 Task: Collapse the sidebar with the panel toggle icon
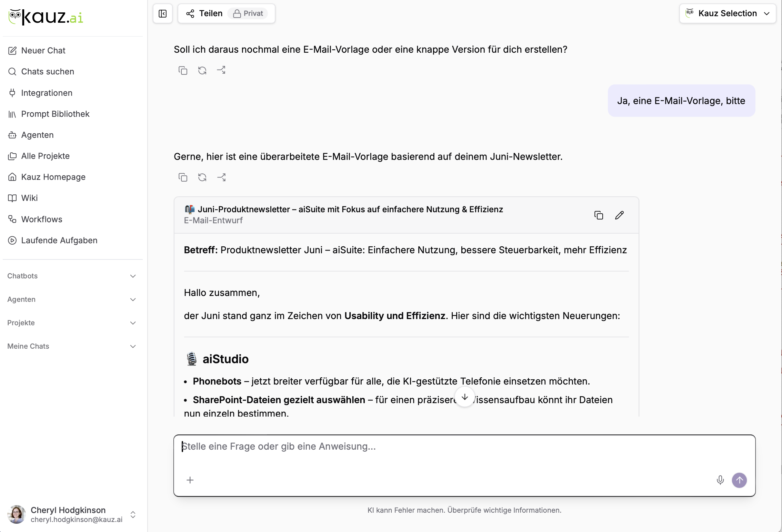[x=162, y=13]
